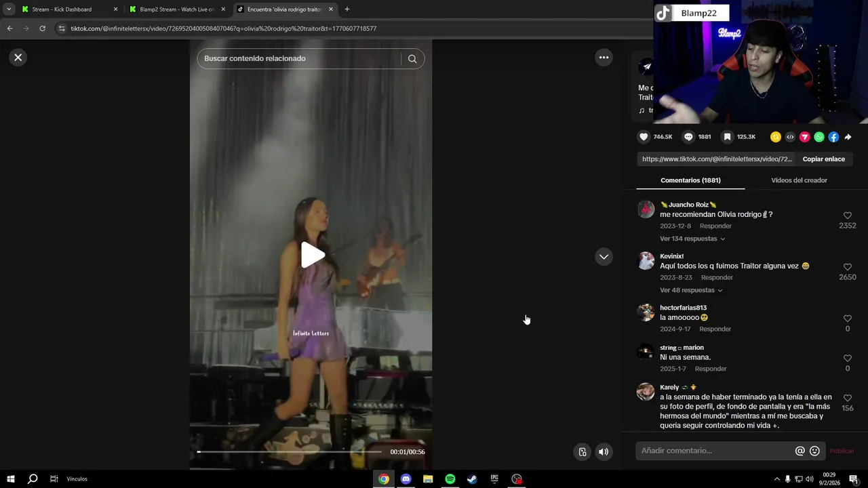Get embed code icon

point(790,137)
